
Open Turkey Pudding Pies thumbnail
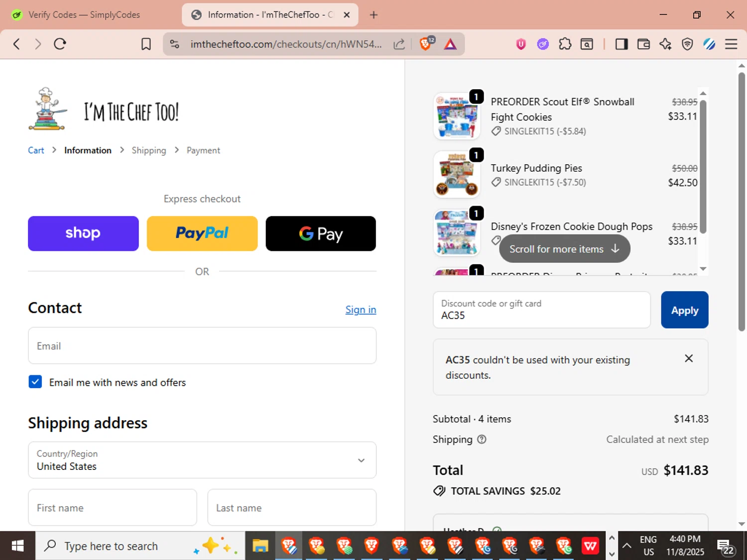[457, 174]
